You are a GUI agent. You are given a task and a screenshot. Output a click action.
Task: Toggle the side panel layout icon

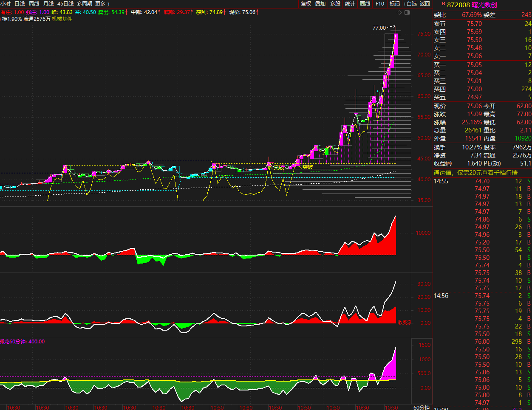click(407, 13)
